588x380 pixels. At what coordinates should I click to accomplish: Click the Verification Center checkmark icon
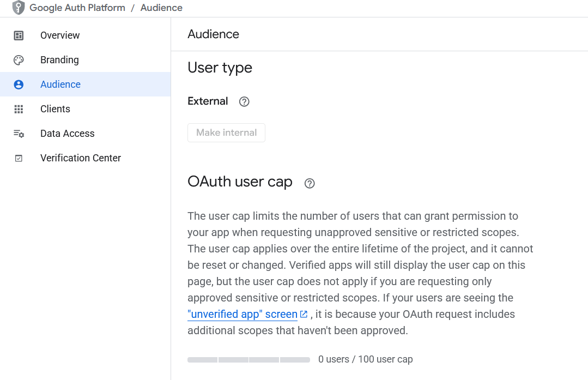[19, 158]
